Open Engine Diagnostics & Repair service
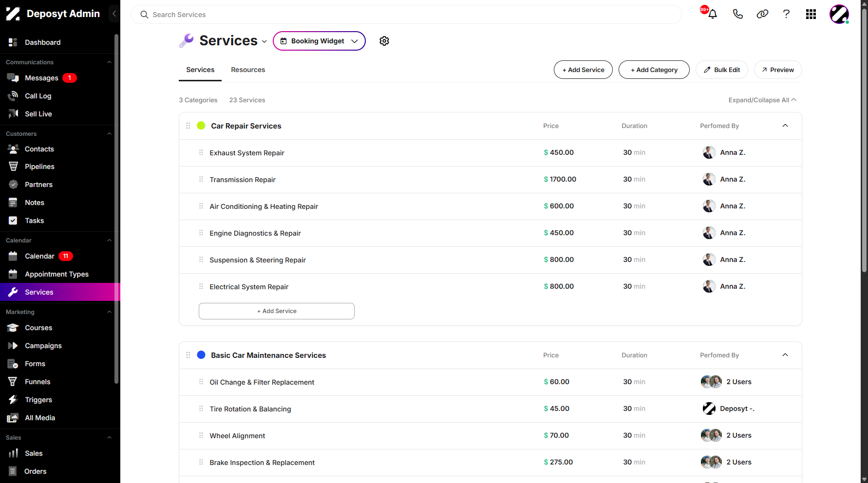Viewport: 868px width, 483px height. click(255, 233)
